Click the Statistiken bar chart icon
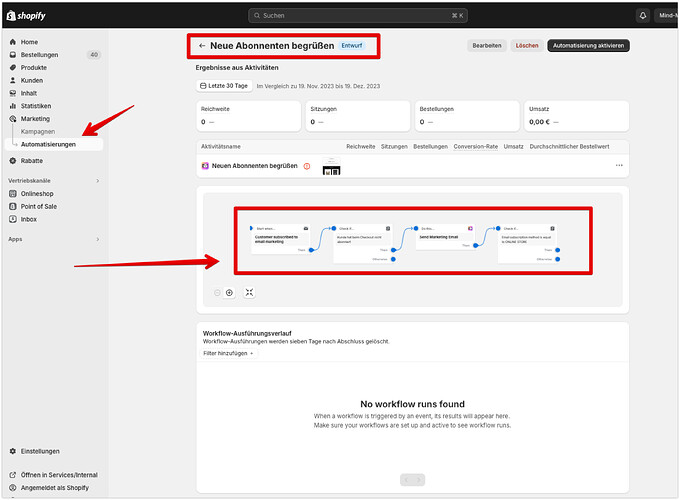Image resolution: width=679 pixels, height=500 pixels. pyautogui.click(x=13, y=106)
